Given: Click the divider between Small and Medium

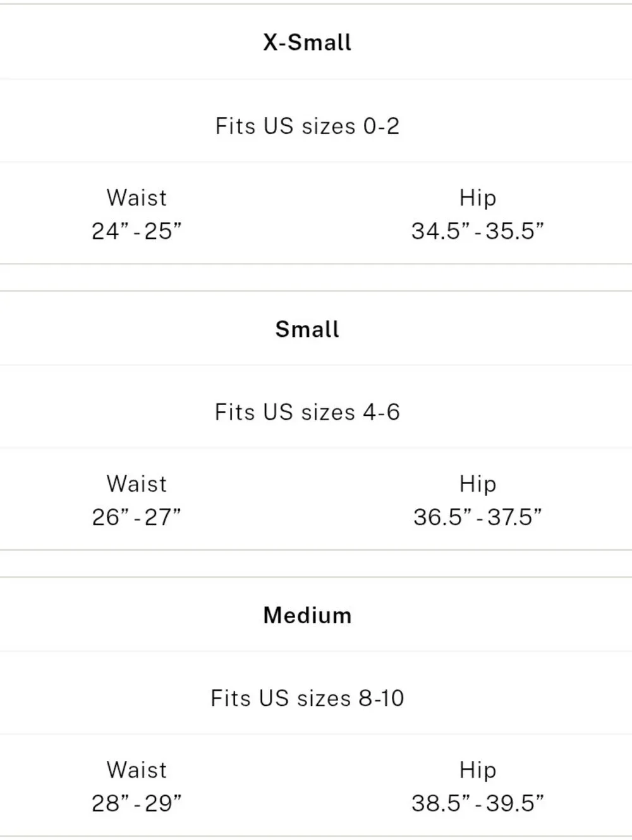Looking at the screenshot, I should tap(316, 563).
